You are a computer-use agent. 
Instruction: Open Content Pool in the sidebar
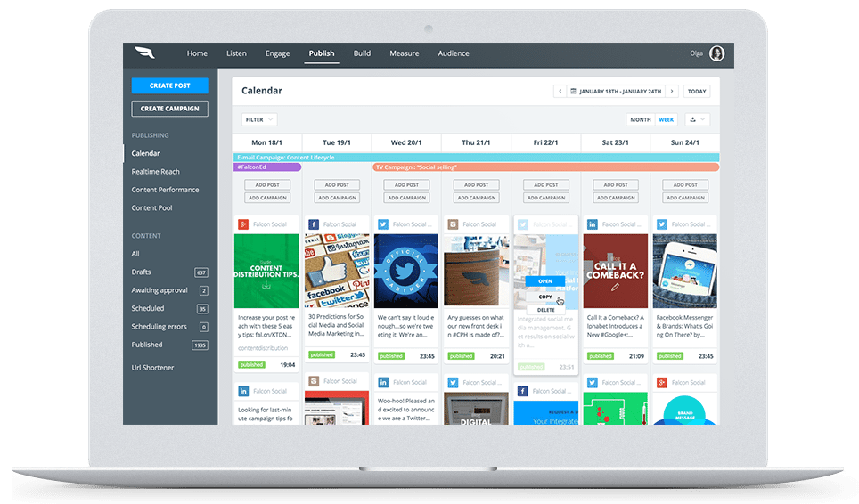click(151, 207)
